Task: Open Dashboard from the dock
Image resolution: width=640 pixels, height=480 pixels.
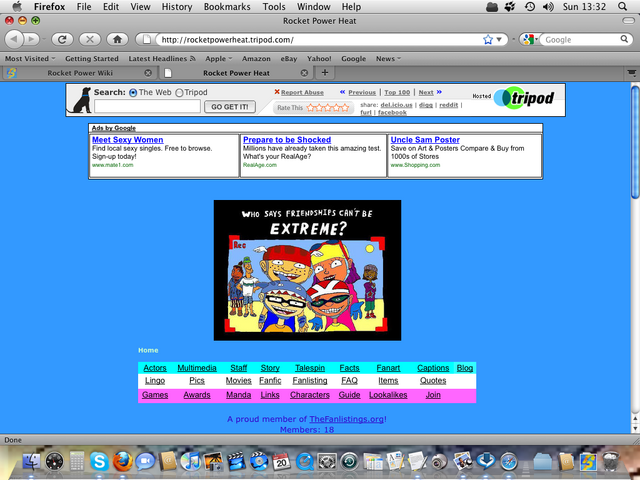Action: [54, 462]
